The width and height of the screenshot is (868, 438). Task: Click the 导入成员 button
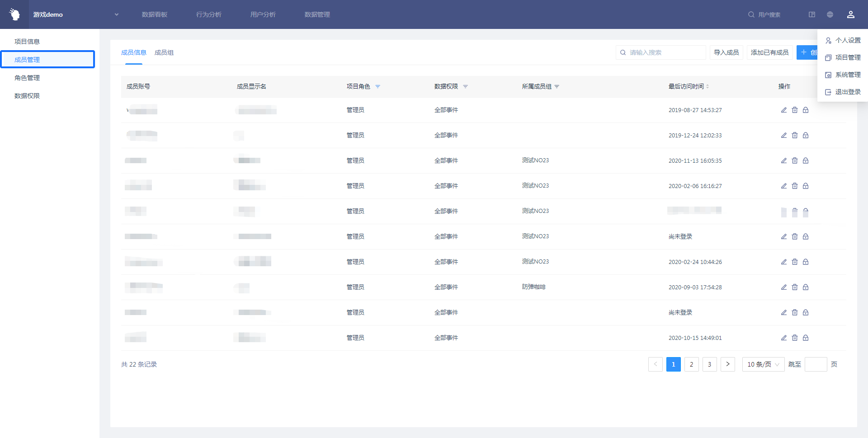point(726,52)
